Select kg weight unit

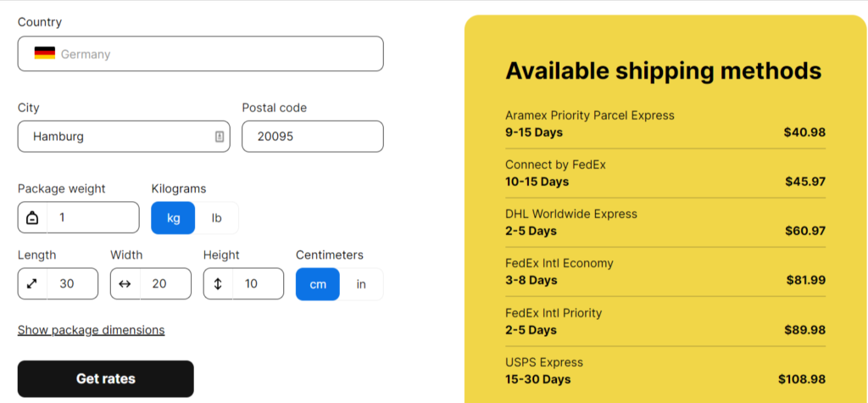173,218
